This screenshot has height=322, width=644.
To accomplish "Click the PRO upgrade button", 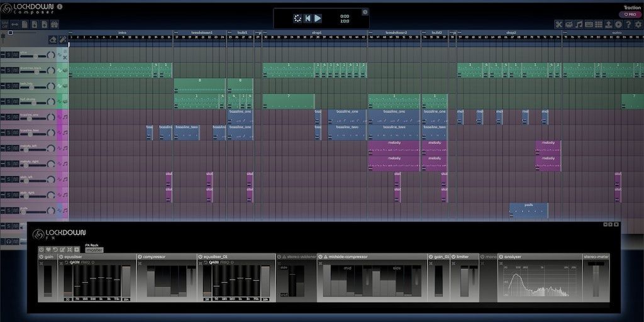I will pos(630,14).
